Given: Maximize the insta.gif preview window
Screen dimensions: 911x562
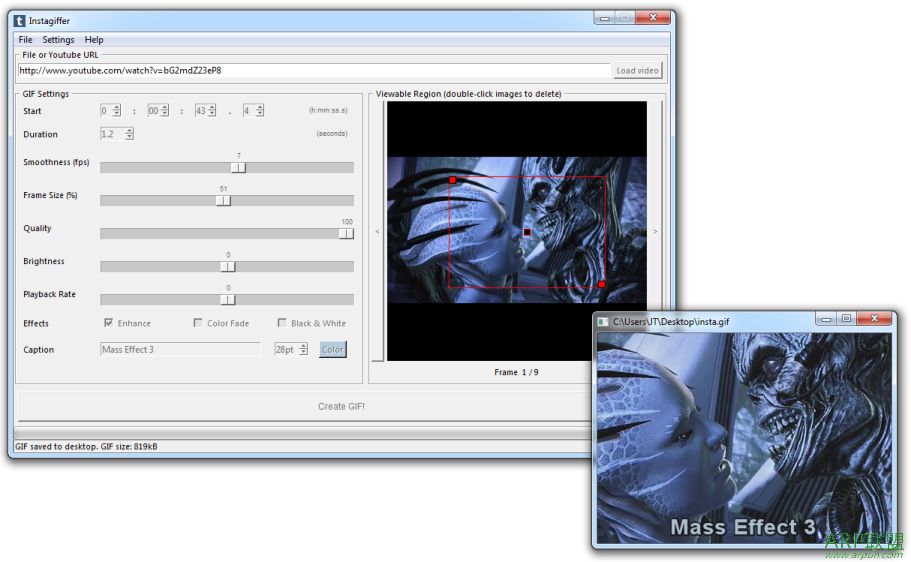Looking at the screenshot, I should [x=846, y=319].
